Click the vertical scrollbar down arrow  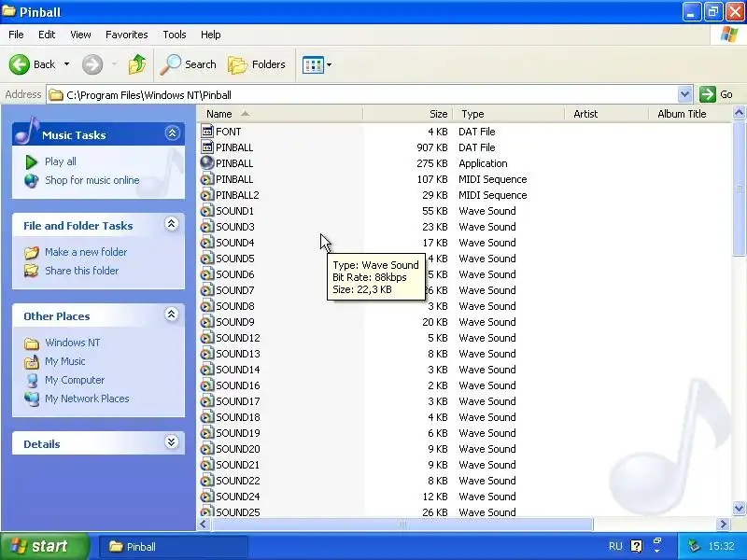click(x=739, y=508)
